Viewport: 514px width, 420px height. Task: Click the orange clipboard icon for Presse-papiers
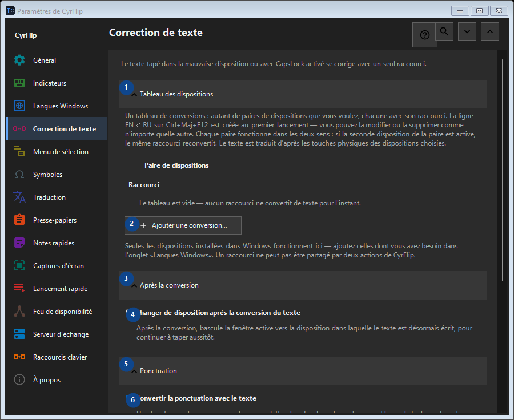tap(19, 220)
